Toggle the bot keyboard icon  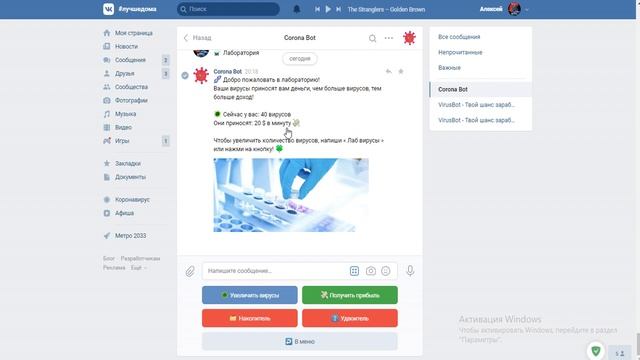(x=354, y=271)
